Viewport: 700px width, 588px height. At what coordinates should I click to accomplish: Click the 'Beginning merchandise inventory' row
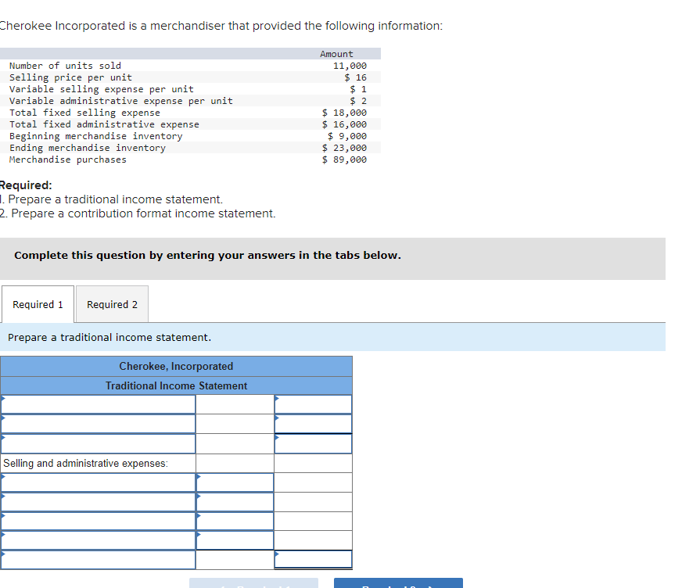click(x=190, y=136)
